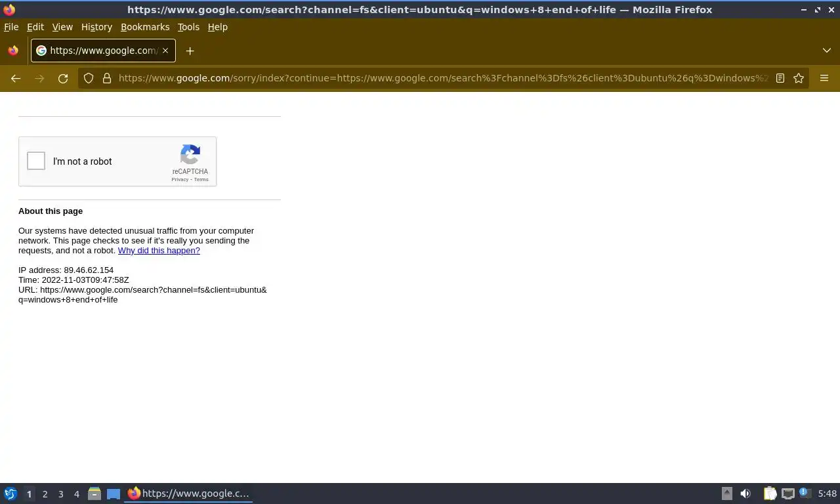This screenshot has width=840, height=504.
Task: Open the View menu
Action: coord(62,27)
